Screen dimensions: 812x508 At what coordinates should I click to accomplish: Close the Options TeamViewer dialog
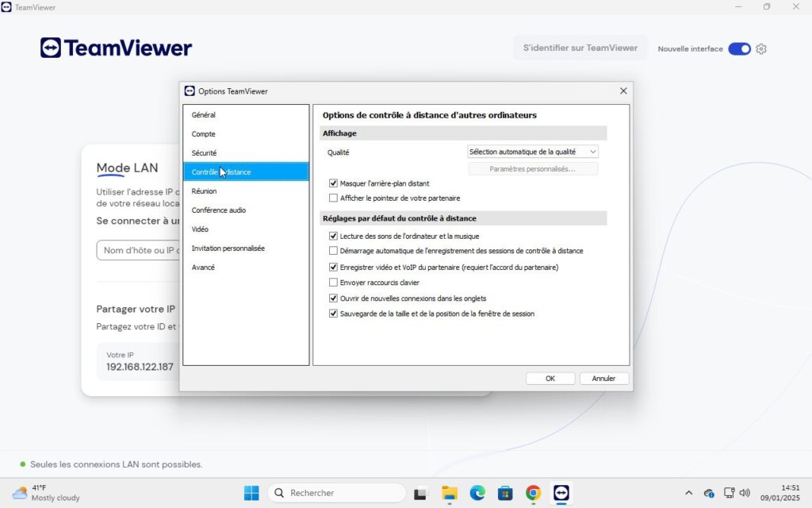[623, 90]
